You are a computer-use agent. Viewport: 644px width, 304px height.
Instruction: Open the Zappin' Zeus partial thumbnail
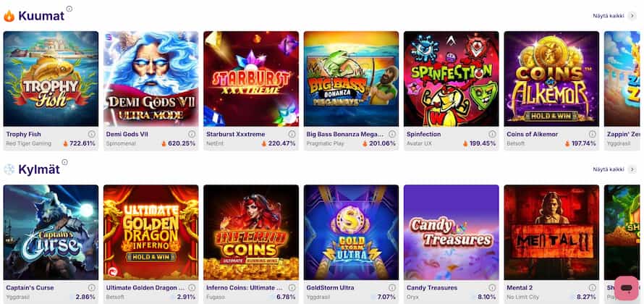pos(622,79)
